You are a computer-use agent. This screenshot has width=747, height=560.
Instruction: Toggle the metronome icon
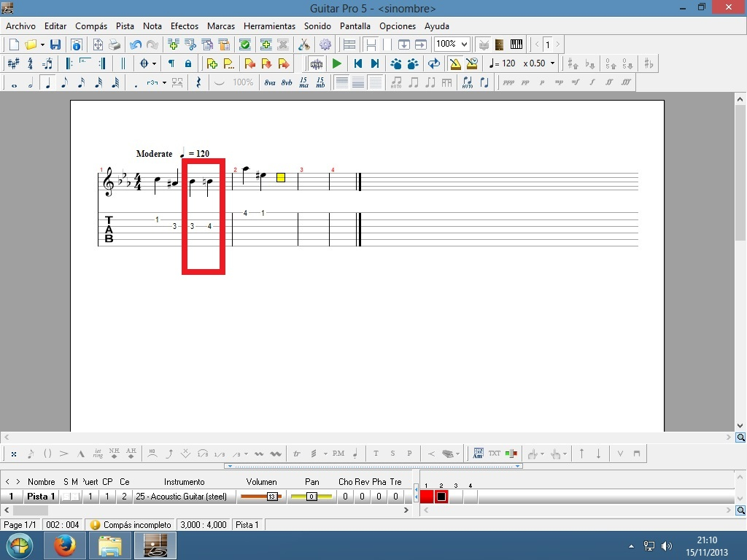click(x=454, y=63)
